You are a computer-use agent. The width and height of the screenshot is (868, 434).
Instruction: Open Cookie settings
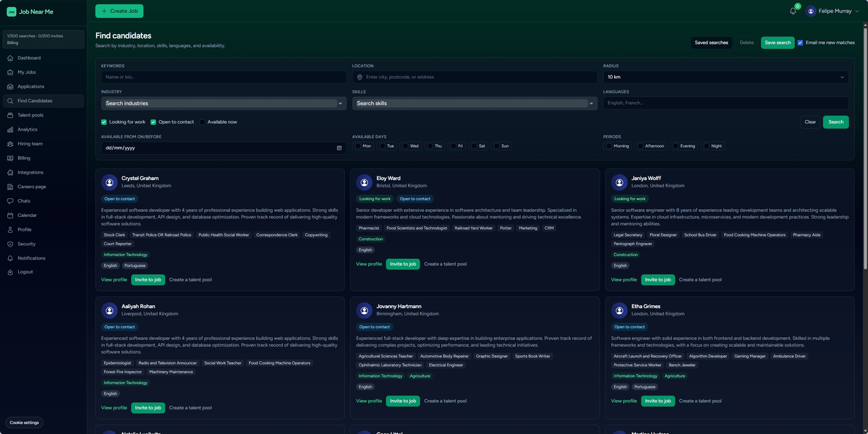[25, 422]
